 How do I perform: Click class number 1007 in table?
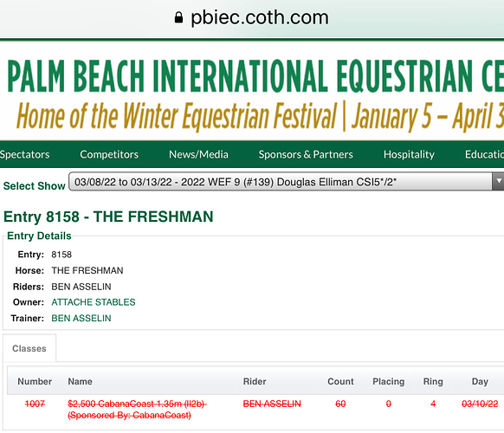(x=35, y=404)
